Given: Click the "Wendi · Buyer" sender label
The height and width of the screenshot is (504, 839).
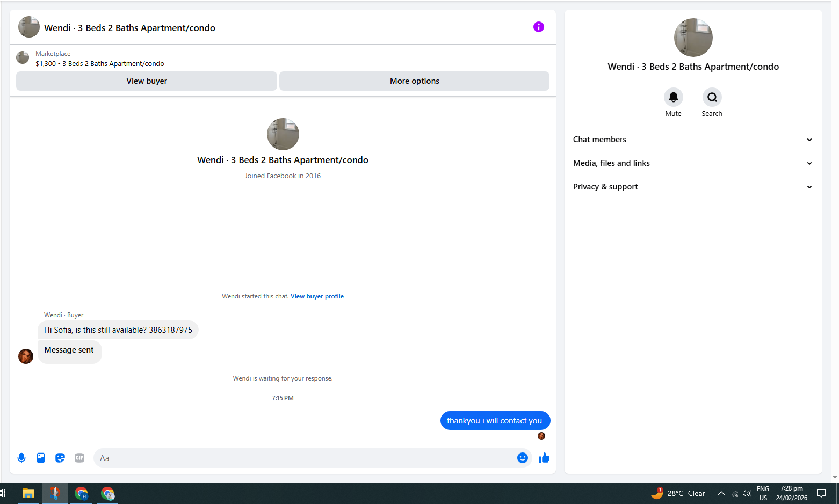Looking at the screenshot, I should coord(63,315).
